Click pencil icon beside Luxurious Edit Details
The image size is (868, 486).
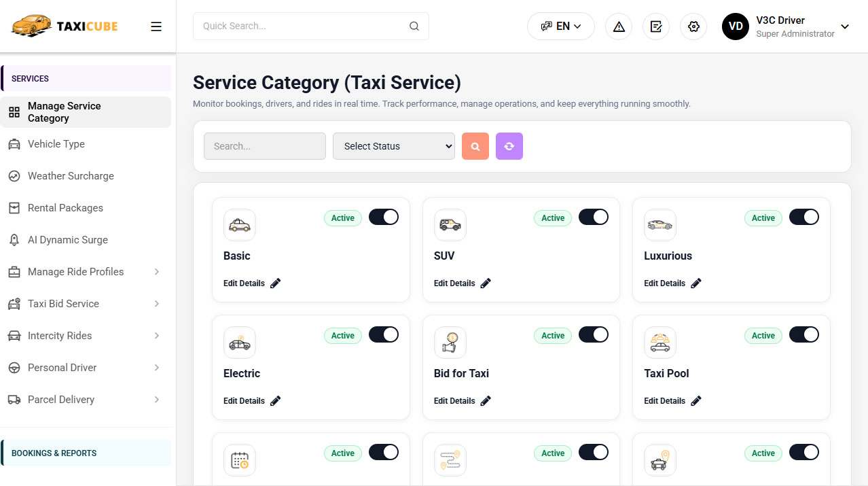tap(696, 283)
